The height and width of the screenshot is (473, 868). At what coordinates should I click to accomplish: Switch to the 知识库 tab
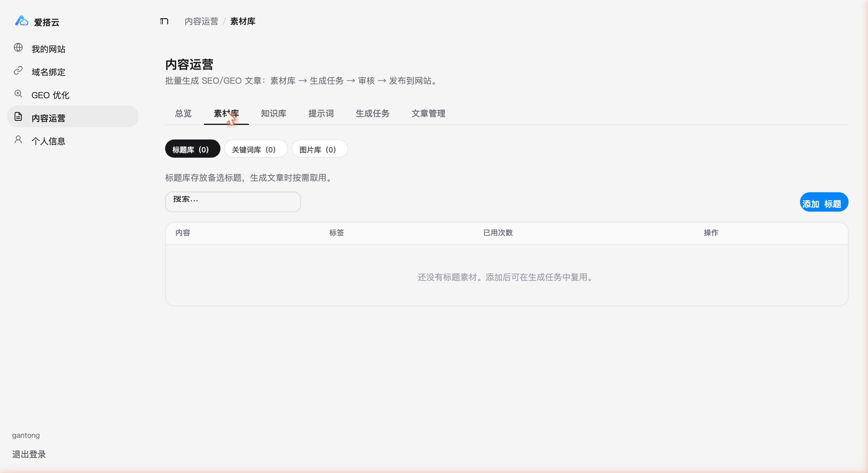[274, 114]
